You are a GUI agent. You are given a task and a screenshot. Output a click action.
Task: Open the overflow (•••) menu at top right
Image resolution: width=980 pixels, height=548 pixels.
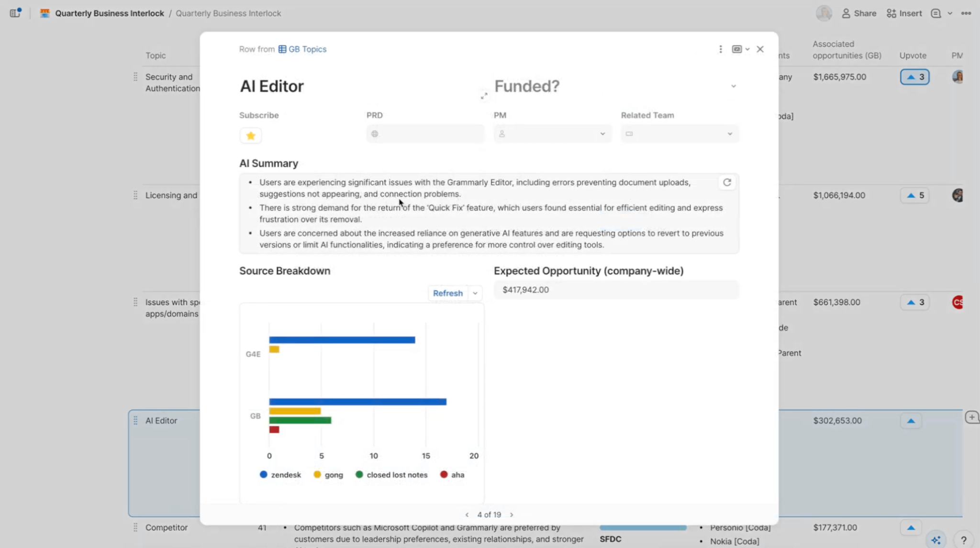tap(966, 13)
